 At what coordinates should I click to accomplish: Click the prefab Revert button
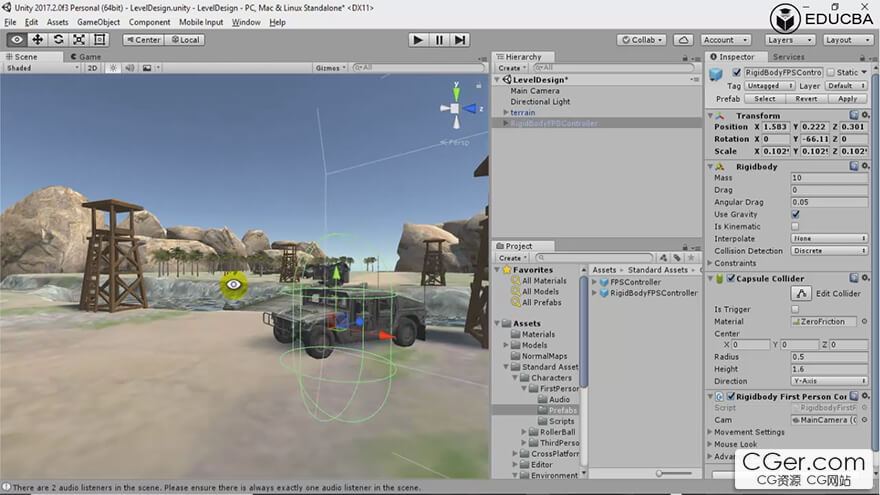(x=806, y=99)
